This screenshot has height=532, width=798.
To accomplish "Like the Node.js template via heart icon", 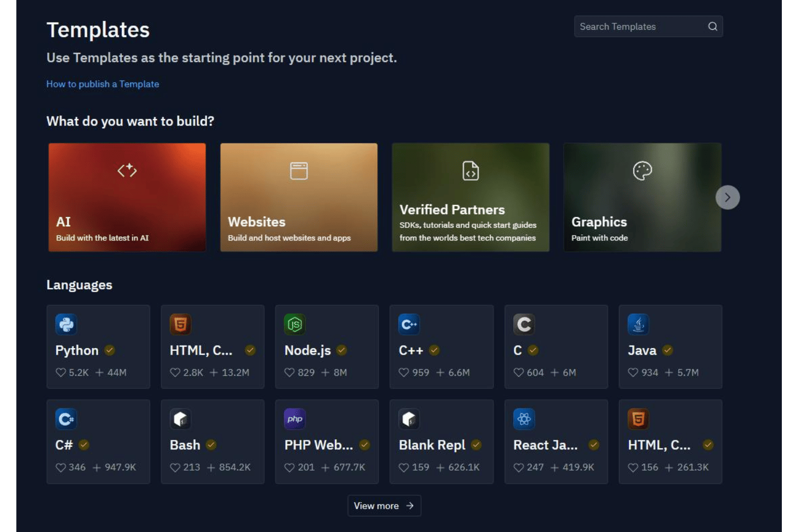I will tap(290, 372).
